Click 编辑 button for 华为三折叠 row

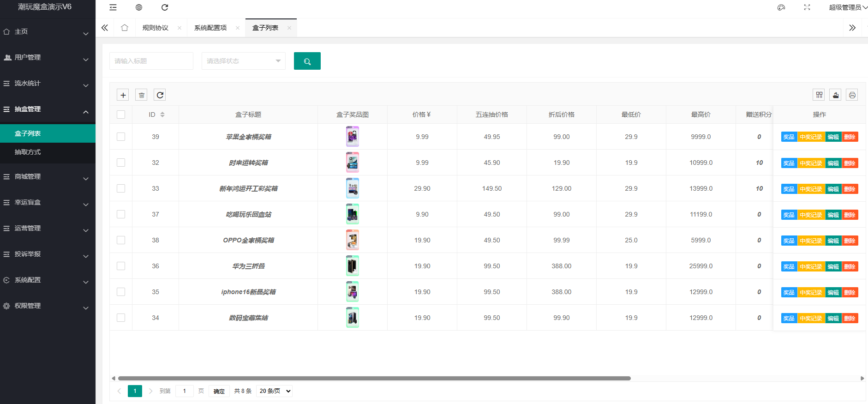833,266
